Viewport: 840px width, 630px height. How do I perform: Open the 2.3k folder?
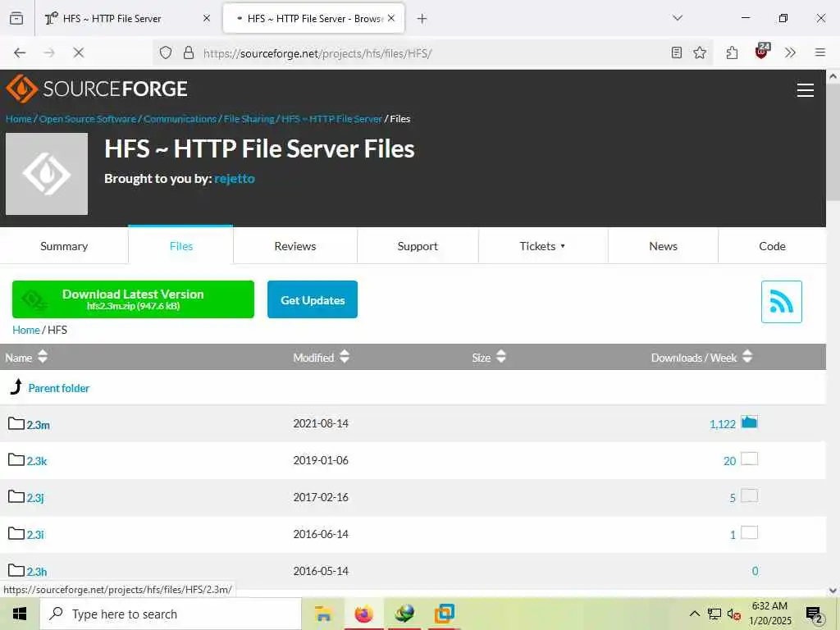coord(37,461)
